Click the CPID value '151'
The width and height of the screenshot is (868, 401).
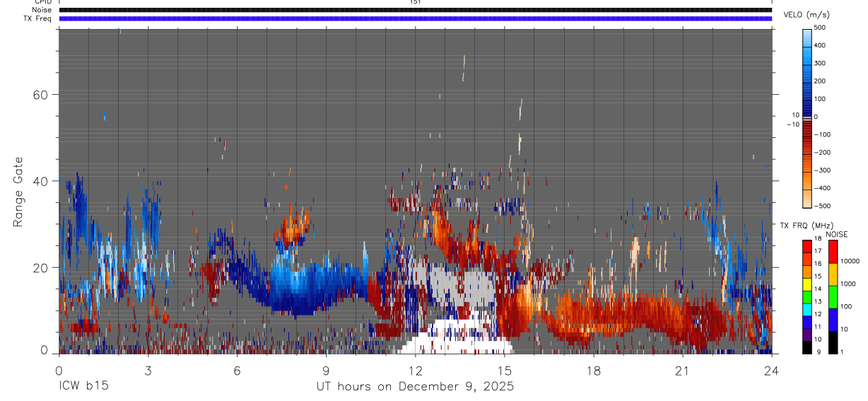pyautogui.click(x=415, y=2)
